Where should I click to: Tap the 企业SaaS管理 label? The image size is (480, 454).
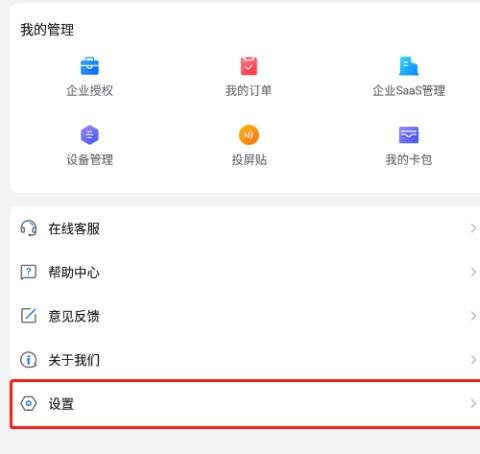coord(409,91)
